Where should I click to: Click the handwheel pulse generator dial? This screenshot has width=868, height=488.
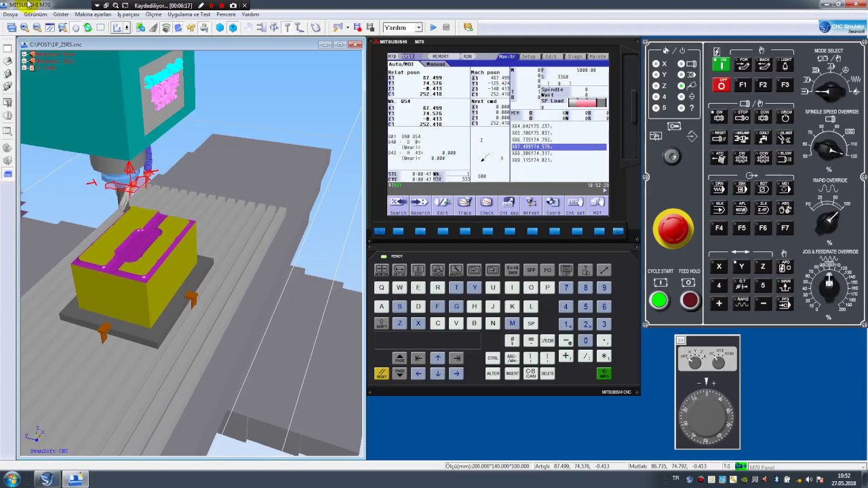tap(707, 415)
